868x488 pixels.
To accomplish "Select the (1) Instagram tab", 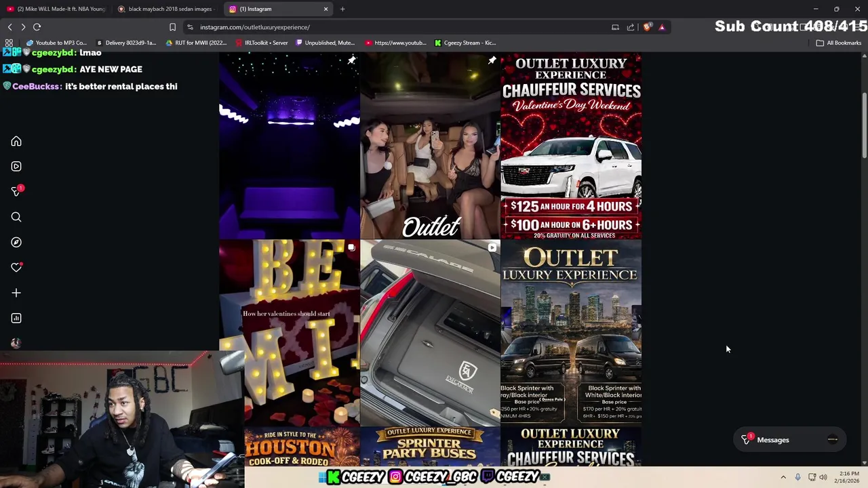I will pyautogui.click(x=278, y=9).
